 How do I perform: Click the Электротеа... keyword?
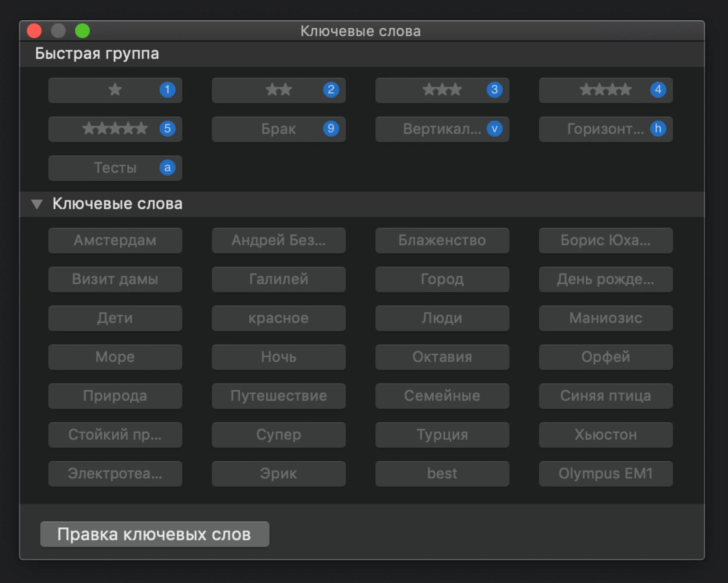coord(115,474)
